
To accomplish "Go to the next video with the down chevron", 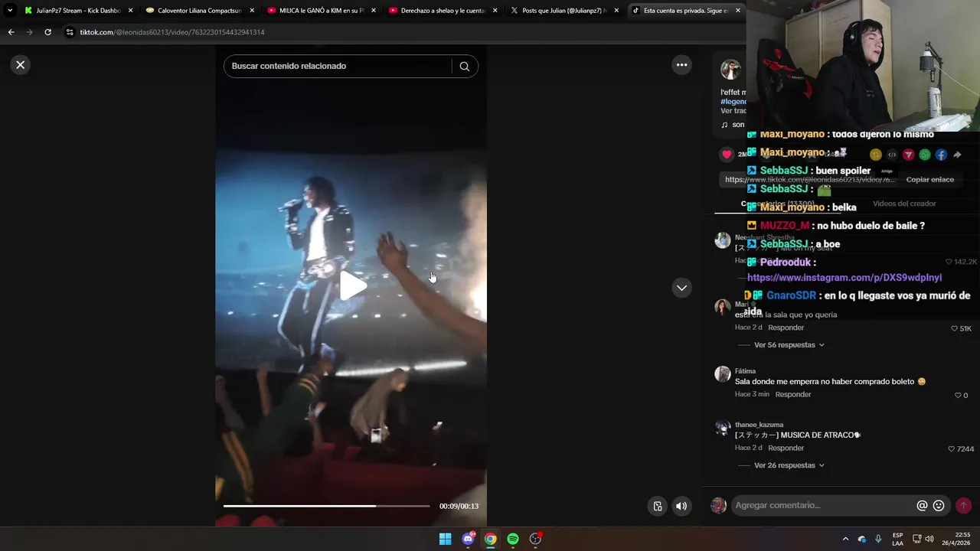I will [x=681, y=288].
